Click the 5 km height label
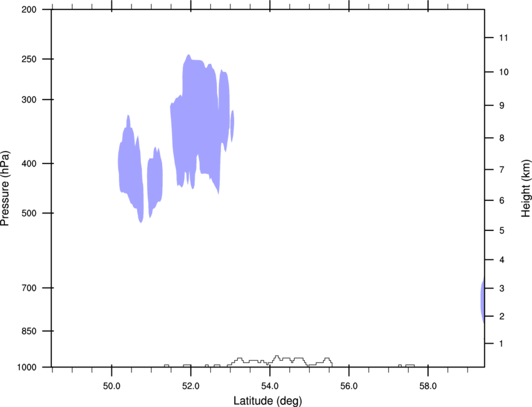This screenshot has height=407, width=532. 502,231
